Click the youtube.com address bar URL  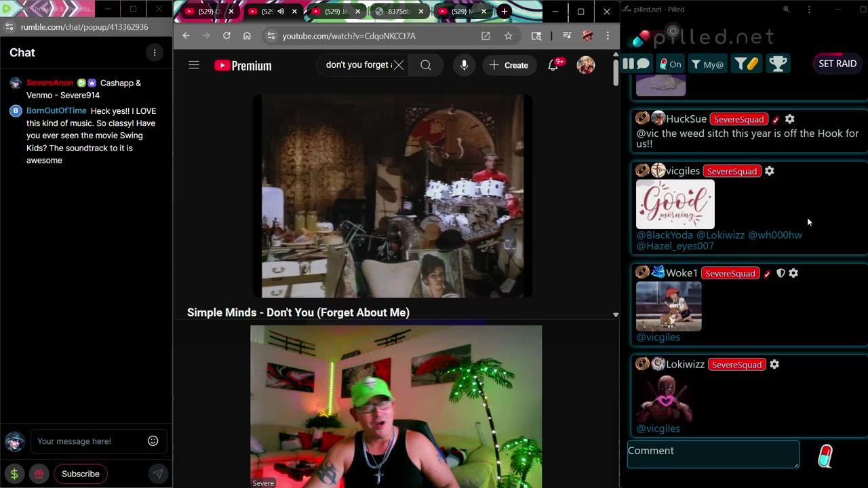pos(349,36)
